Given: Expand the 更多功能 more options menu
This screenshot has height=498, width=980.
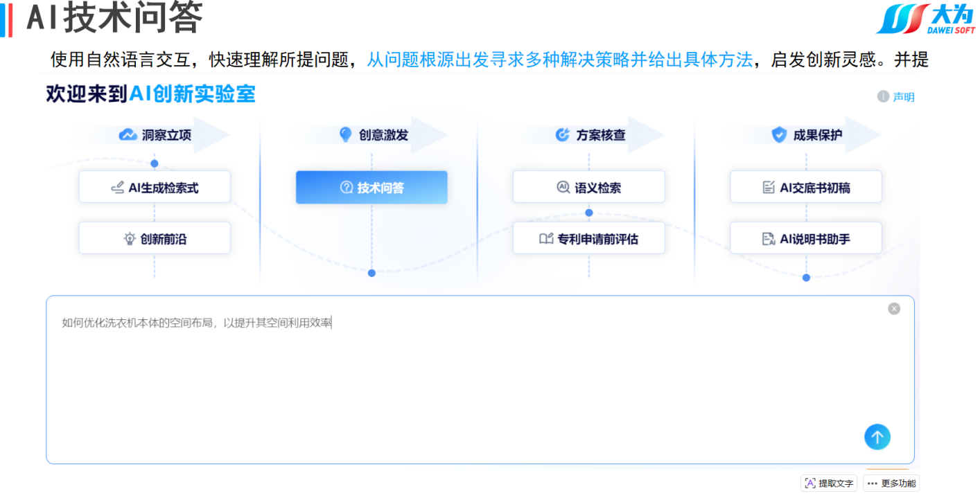Looking at the screenshot, I should [x=891, y=483].
